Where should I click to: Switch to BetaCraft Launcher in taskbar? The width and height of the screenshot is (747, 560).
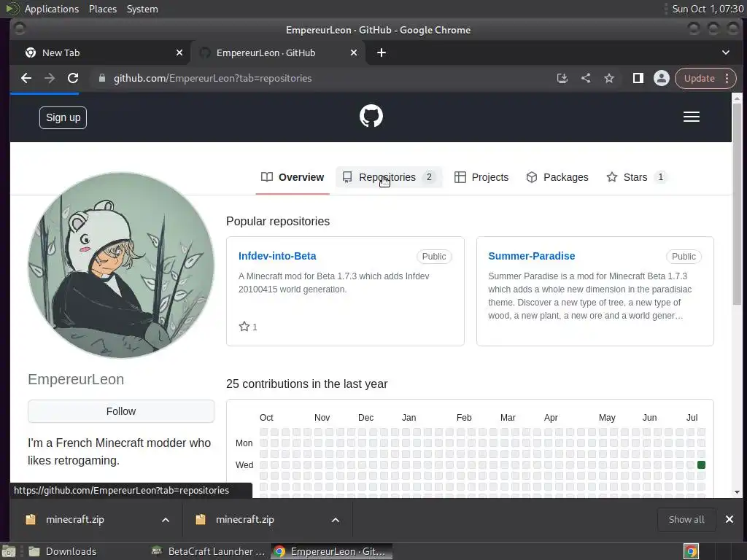(x=209, y=551)
